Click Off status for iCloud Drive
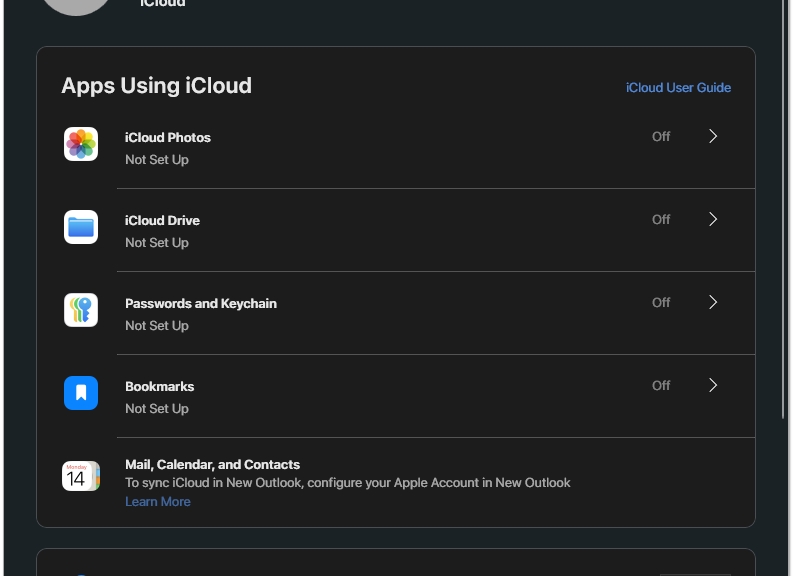Viewport: 793px width, 576px height. click(661, 219)
